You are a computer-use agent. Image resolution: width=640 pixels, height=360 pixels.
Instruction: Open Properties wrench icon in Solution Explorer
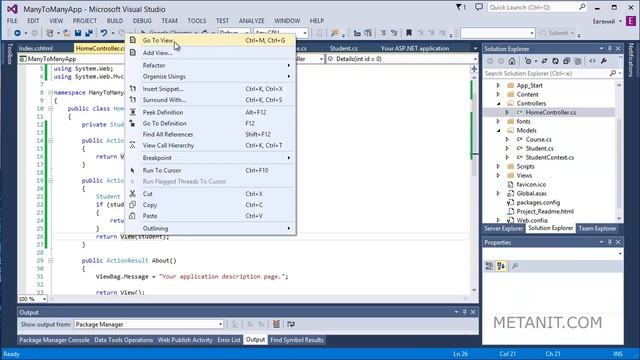(x=604, y=61)
